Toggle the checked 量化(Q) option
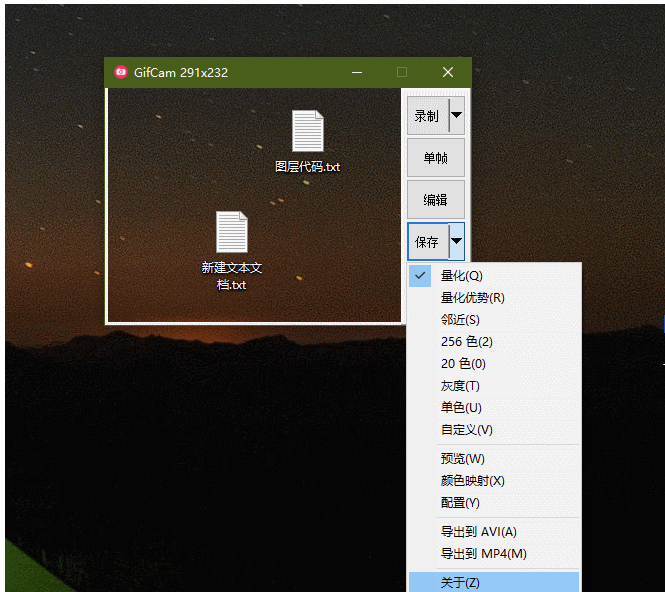This screenshot has height=592, width=665. click(x=494, y=276)
